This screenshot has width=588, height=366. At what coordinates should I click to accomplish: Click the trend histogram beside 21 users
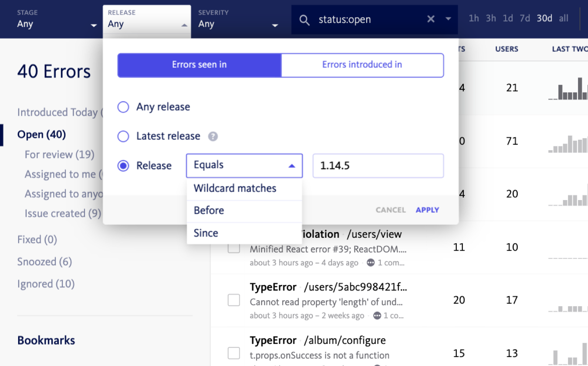coord(568,89)
